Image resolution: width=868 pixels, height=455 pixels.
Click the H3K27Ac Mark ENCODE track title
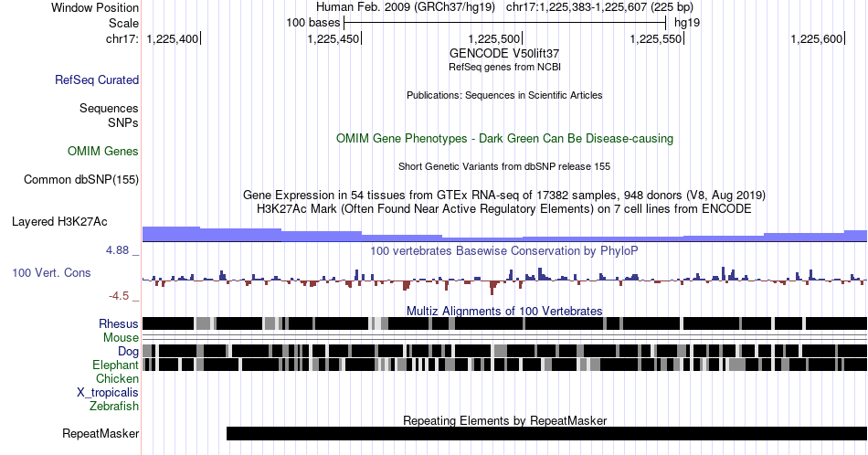click(x=504, y=208)
